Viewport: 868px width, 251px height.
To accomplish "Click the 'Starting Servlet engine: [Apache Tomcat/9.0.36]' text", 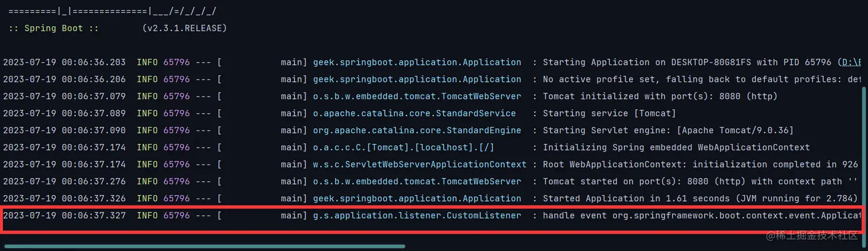I will tap(668, 130).
